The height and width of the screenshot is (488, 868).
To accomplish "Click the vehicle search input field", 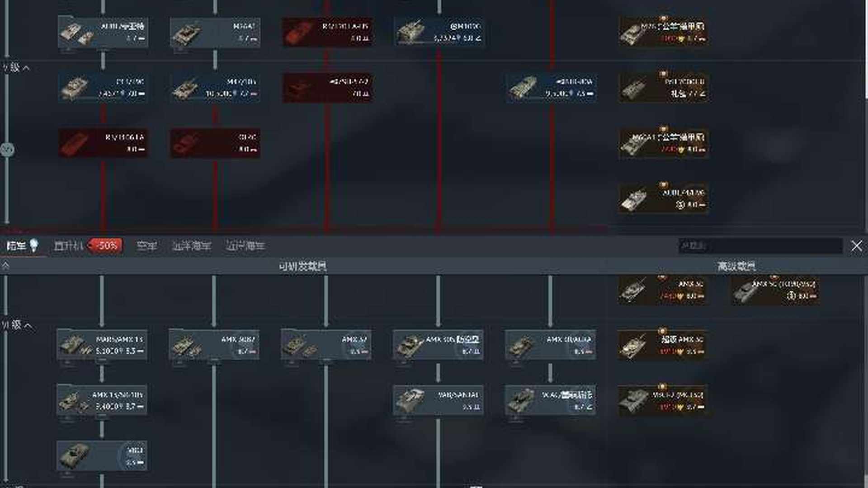I will coord(760,246).
